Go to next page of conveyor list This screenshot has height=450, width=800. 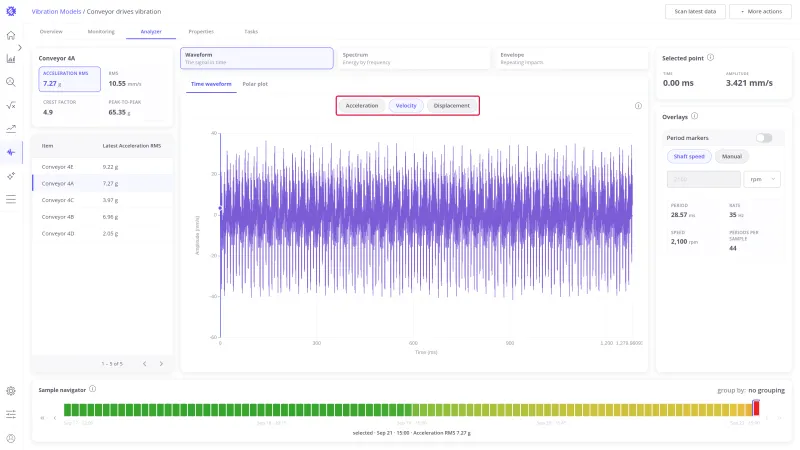pos(161,364)
